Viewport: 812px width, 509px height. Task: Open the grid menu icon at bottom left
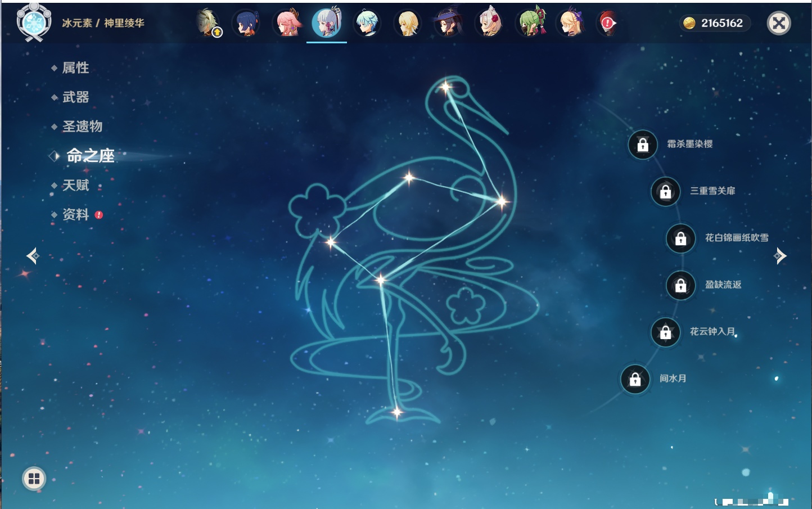(x=34, y=479)
